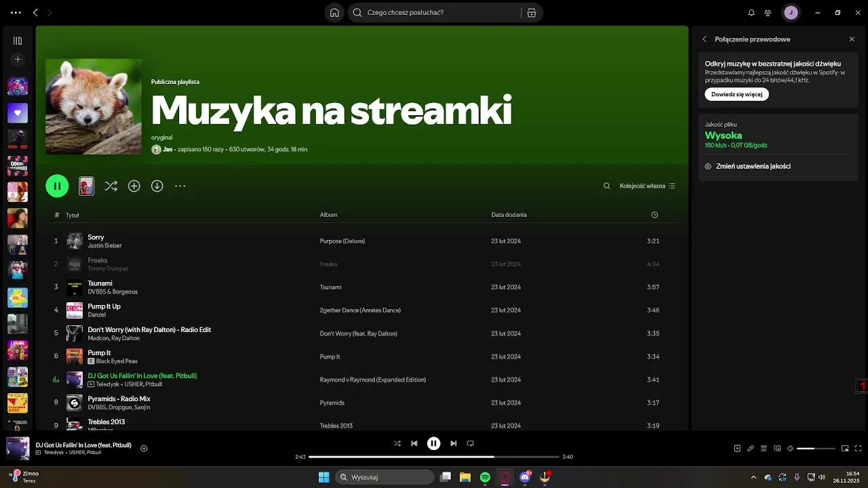Open the weather widget Zimno

coord(24,476)
